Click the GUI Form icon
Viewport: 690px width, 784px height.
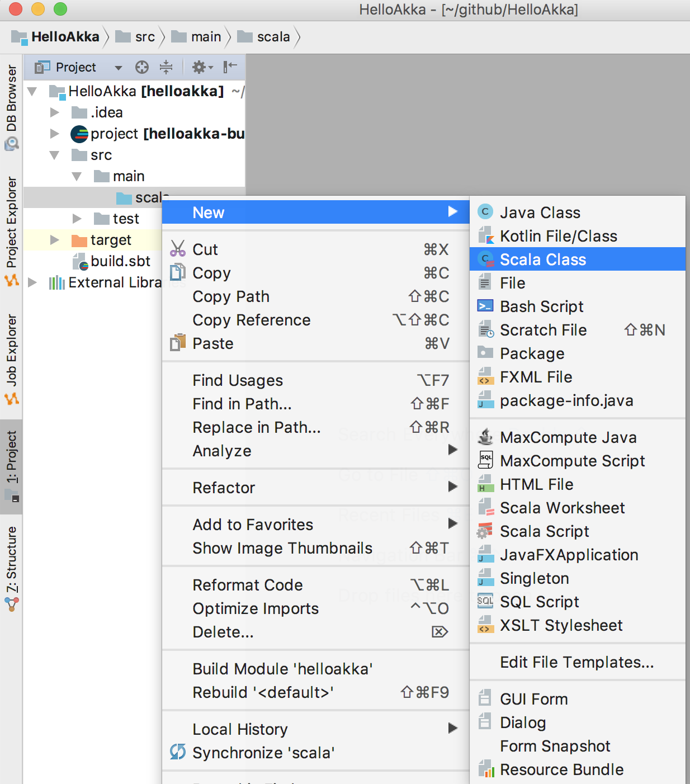(485, 698)
